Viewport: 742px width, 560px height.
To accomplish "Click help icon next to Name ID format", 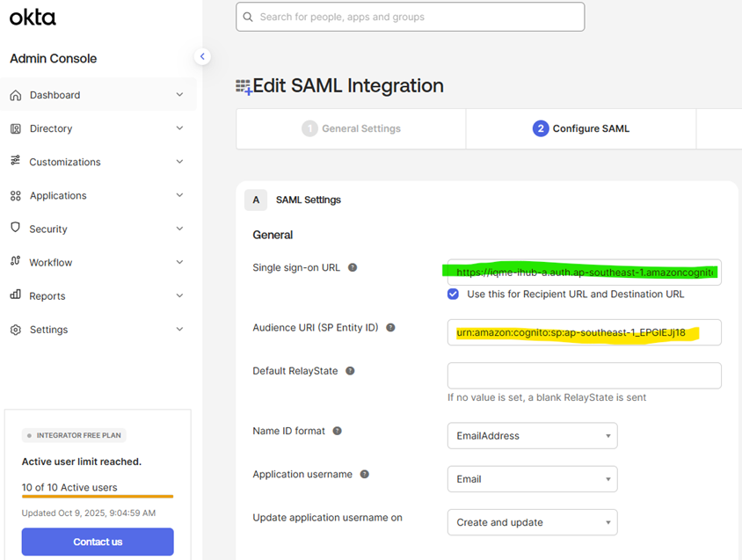I will [337, 431].
